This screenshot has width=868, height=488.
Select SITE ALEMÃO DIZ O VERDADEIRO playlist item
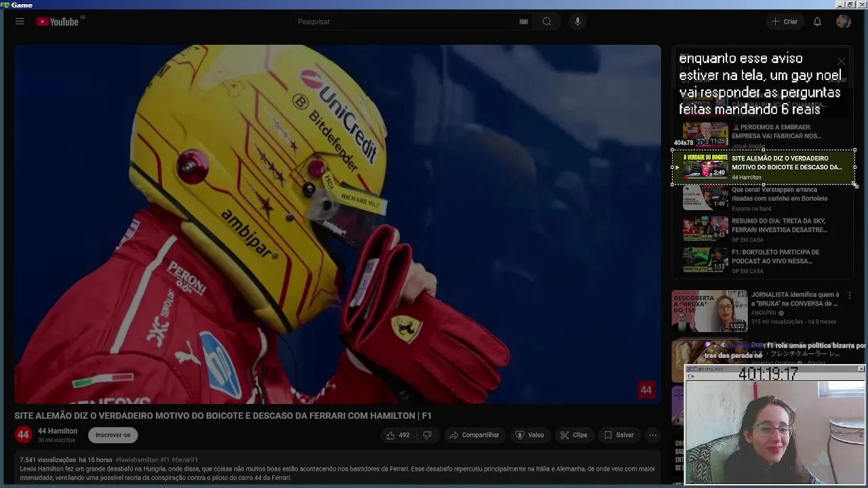tap(763, 167)
